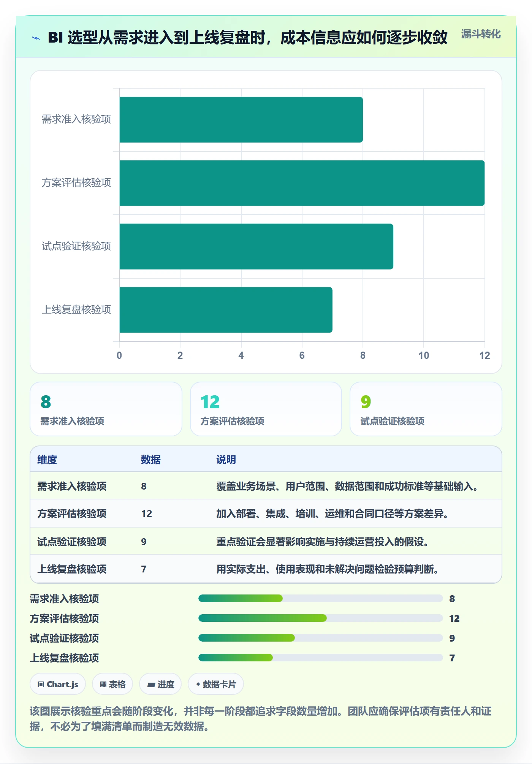Click the x-axis tick label 10
The image size is (532, 764).
(x=424, y=355)
